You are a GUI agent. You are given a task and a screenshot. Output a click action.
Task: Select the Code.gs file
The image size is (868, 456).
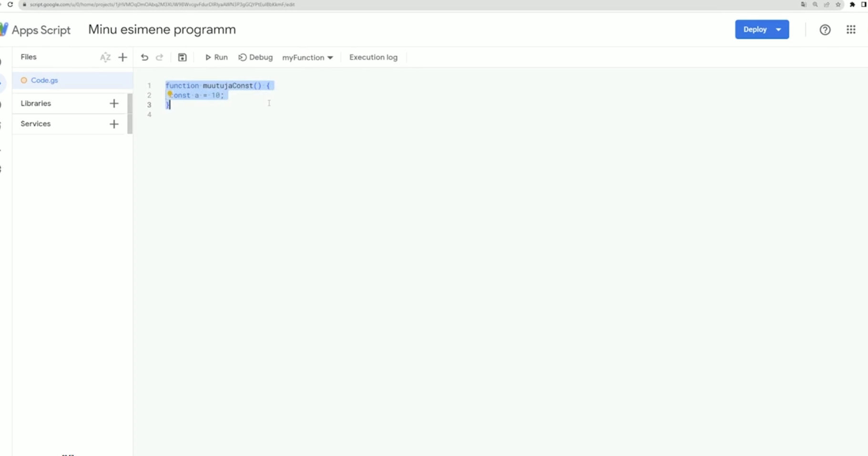pos(72,81)
